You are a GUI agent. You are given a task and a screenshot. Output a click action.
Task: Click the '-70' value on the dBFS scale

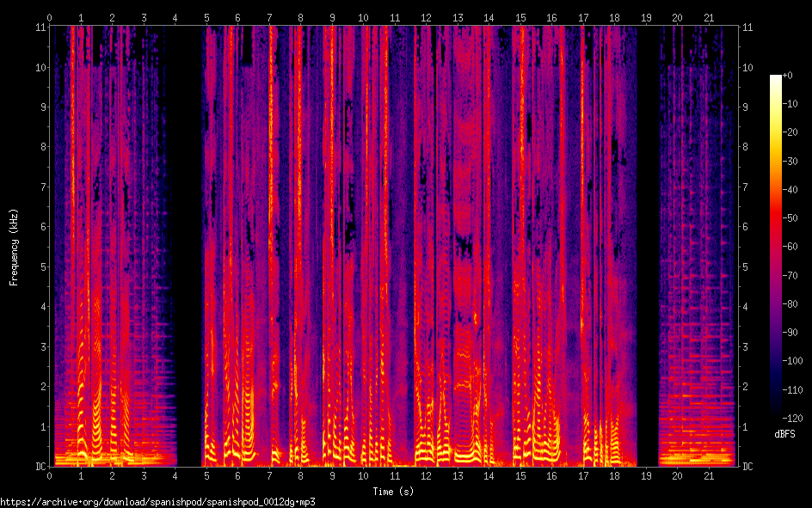790,276
